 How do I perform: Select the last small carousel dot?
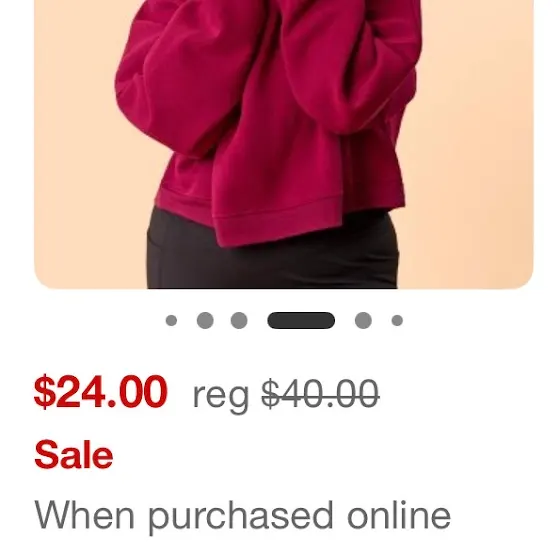[x=397, y=320]
